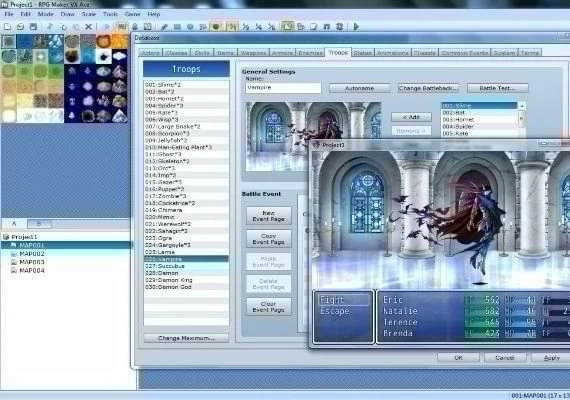Open the Help menu
This screenshot has height=400, width=570.
tap(154, 14)
